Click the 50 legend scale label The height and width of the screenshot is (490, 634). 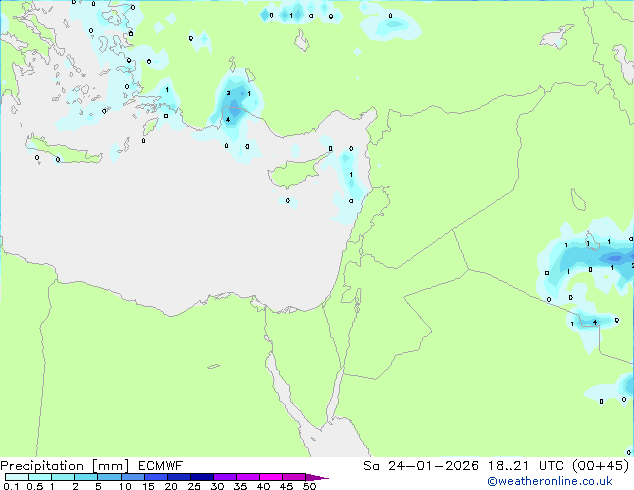tap(309, 486)
